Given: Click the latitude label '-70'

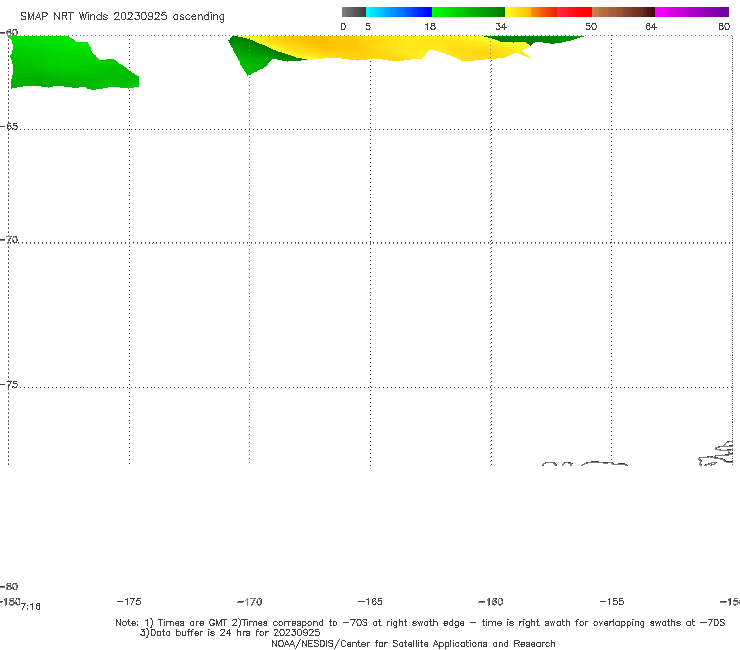Looking at the screenshot, I should (x=9, y=240).
